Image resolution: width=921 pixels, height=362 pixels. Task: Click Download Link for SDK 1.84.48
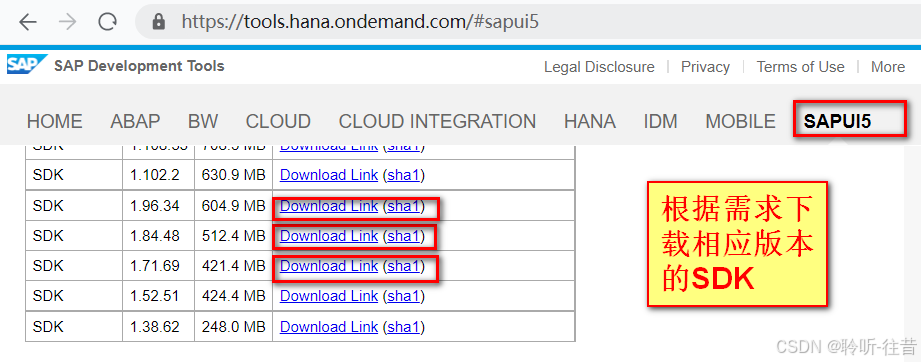coord(329,236)
